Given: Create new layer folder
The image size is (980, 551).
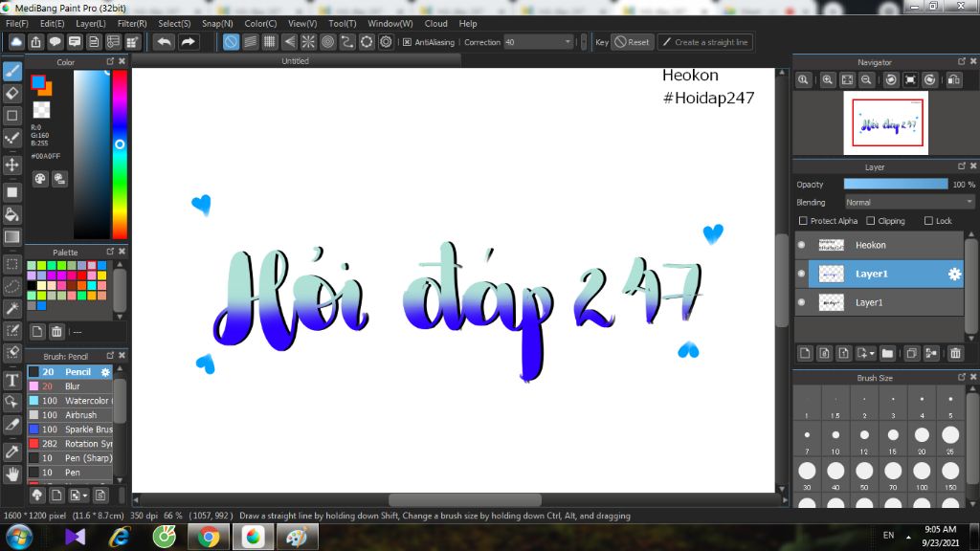Looking at the screenshot, I should [887, 354].
